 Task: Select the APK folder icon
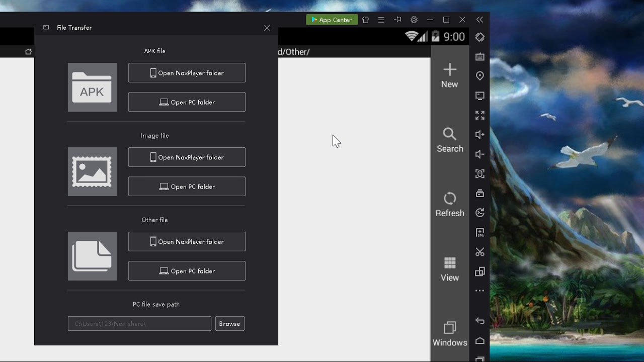tap(92, 87)
